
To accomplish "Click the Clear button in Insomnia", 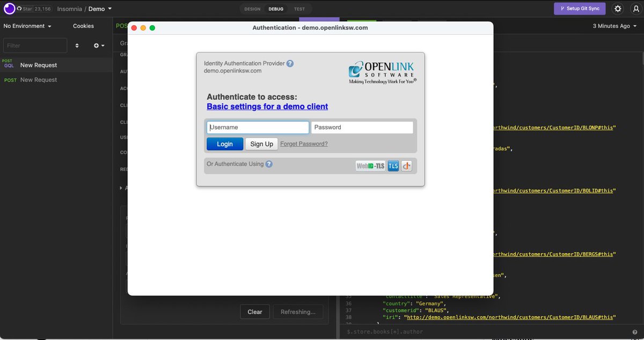I will click(255, 312).
